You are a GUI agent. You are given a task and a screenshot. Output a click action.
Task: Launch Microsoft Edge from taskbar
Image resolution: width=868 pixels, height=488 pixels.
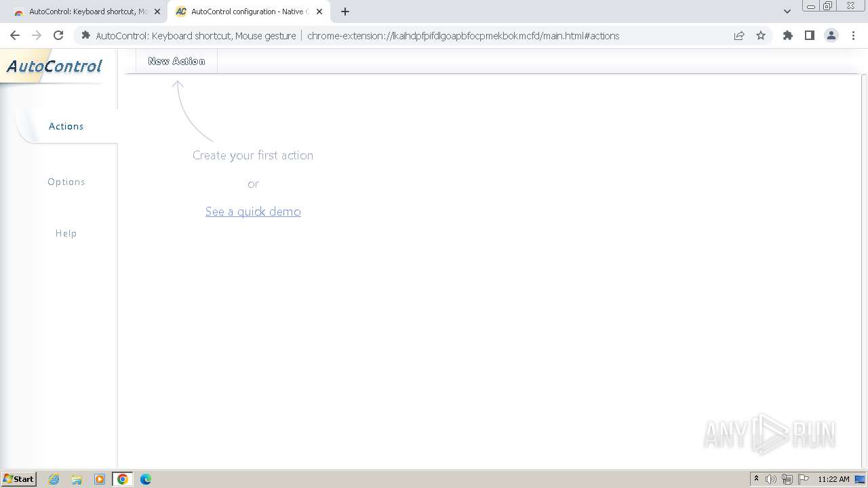click(146, 479)
